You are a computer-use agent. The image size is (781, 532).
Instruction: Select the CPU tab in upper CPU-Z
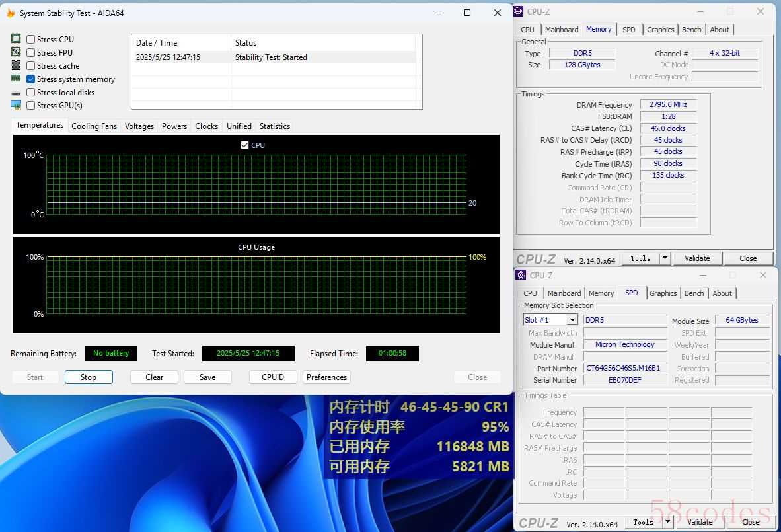(x=527, y=30)
